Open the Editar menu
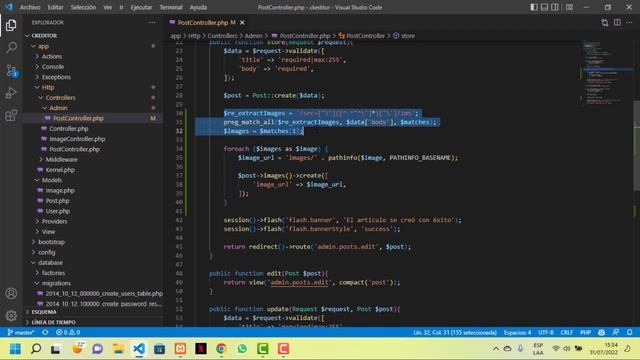 click(x=55, y=7)
